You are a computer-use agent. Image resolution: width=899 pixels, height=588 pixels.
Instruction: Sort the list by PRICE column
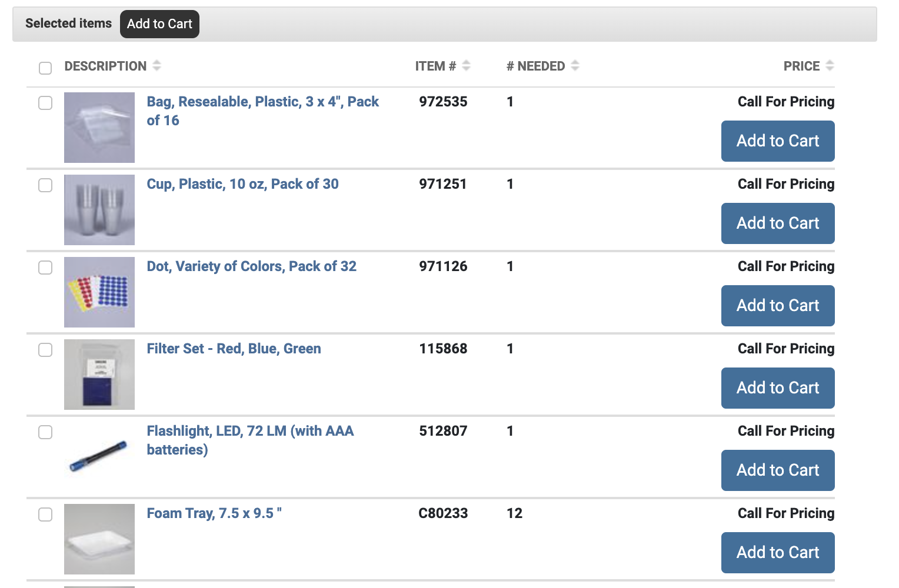point(831,66)
